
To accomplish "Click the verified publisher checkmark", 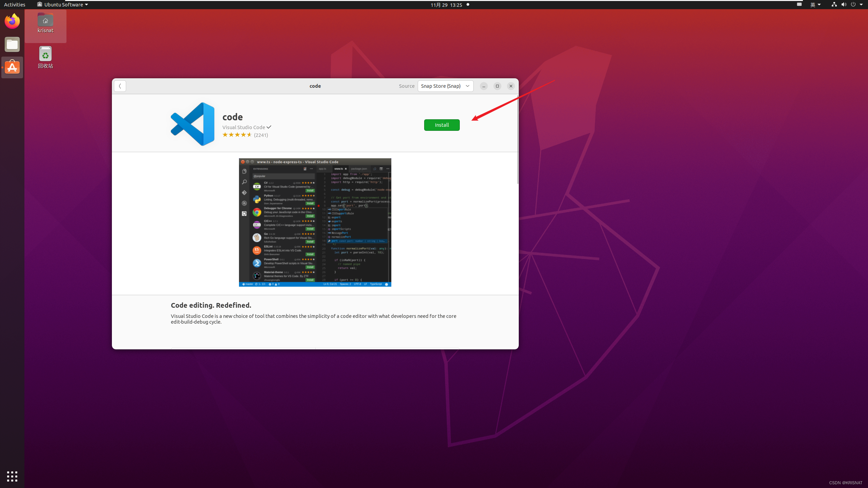I will [x=269, y=127].
